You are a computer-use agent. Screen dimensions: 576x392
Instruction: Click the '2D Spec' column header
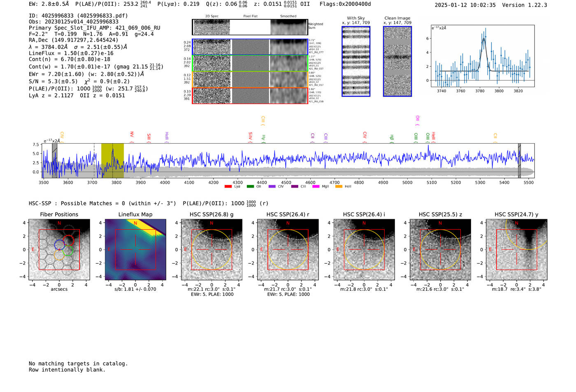click(x=212, y=16)
